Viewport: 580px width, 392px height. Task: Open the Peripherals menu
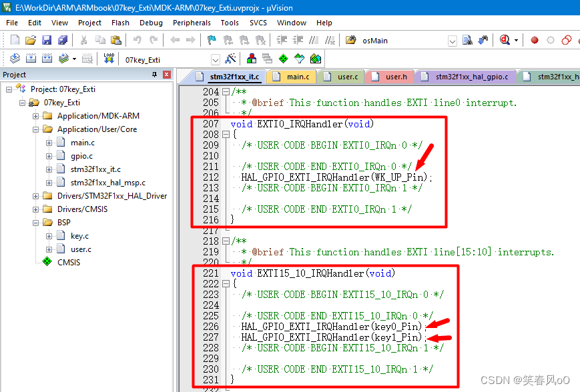[192, 23]
